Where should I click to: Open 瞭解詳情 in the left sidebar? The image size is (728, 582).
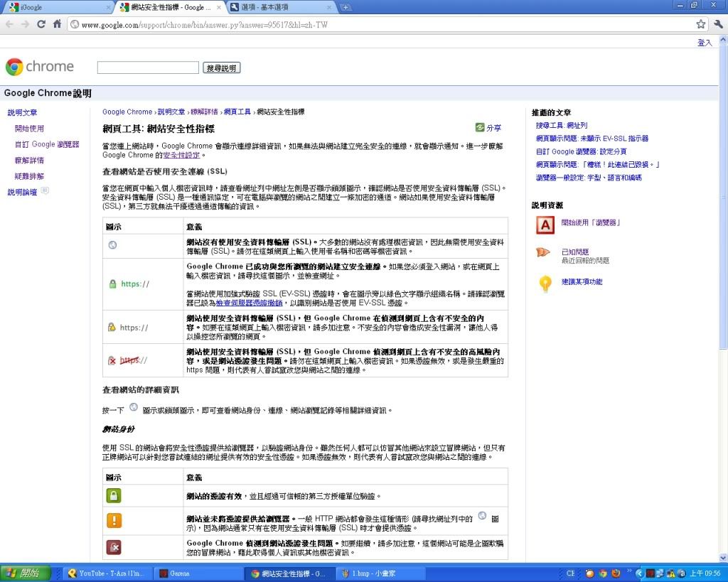[x=29, y=160]
